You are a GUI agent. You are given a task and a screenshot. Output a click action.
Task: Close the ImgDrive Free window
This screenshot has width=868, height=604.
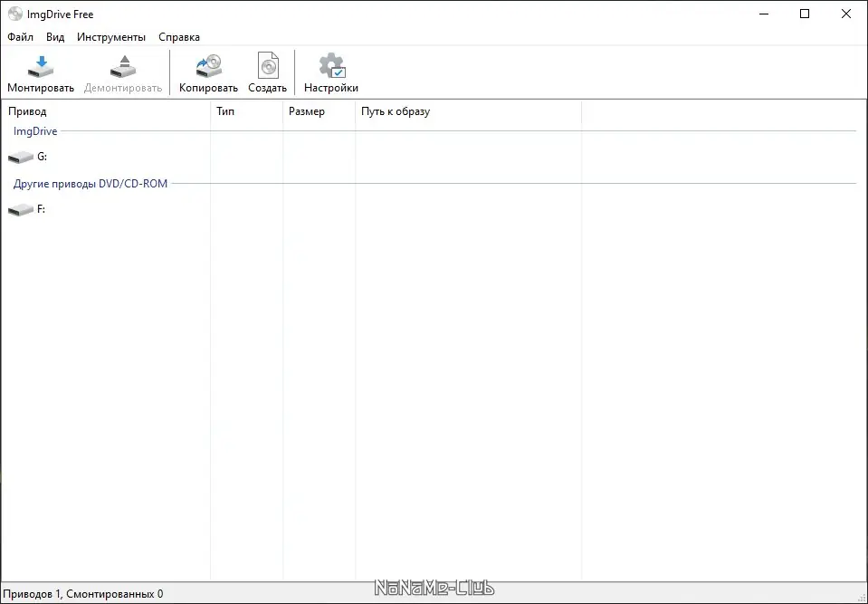click(846, 14)
